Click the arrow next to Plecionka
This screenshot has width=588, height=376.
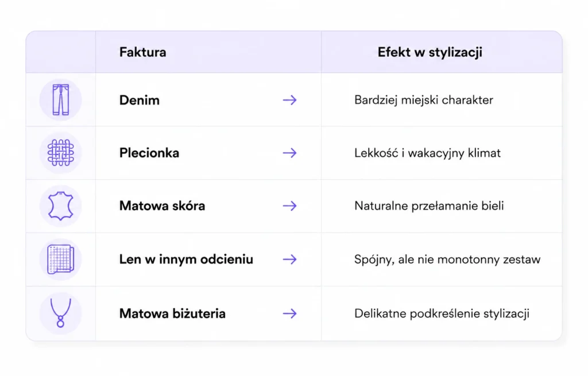point(290,153)
